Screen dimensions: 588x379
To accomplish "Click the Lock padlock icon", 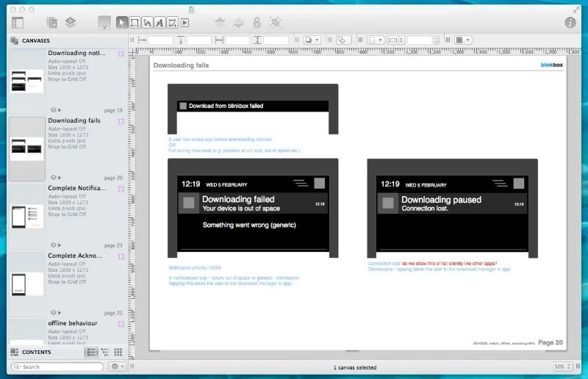I will [x=257, y=23].
